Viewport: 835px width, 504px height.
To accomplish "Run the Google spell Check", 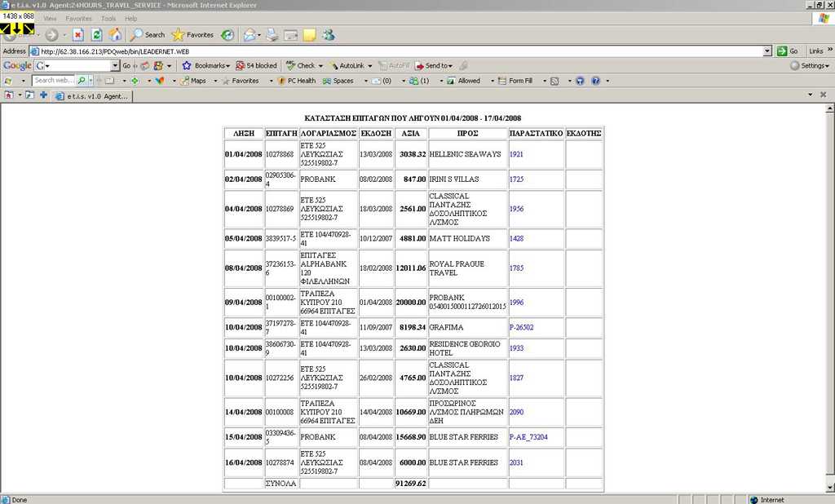I will point(305,65).
